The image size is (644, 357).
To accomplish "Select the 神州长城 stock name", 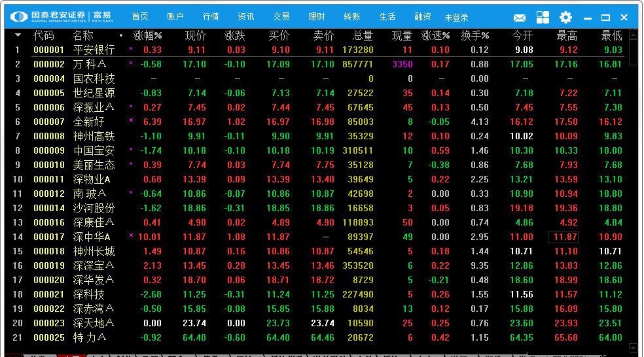I will pos(94,251).
